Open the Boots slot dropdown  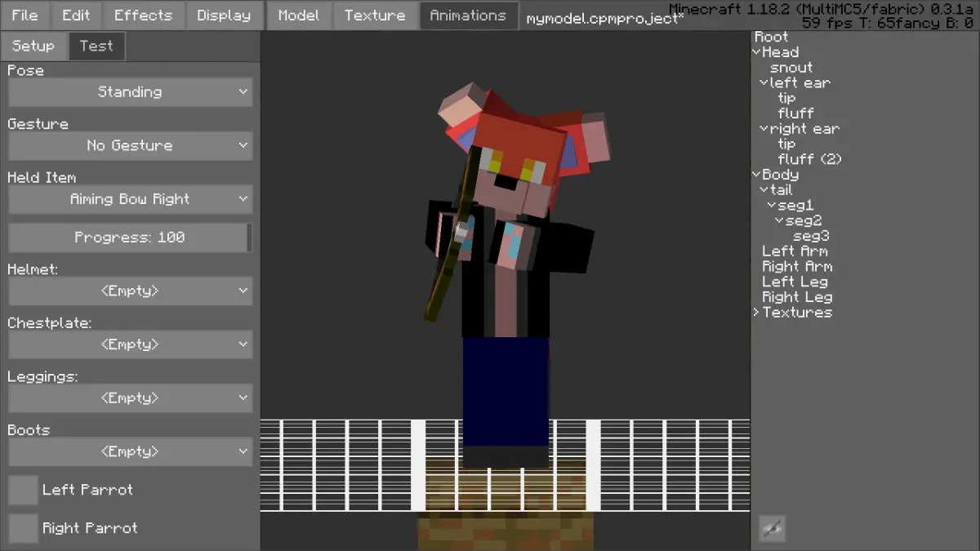pos(131,451)
